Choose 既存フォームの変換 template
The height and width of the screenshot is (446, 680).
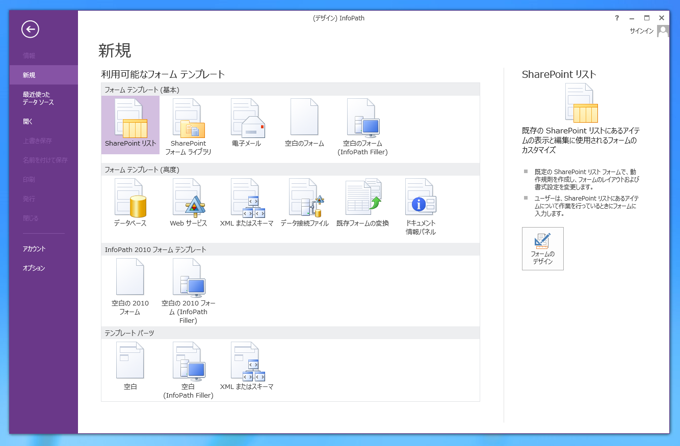coord(363,203)
